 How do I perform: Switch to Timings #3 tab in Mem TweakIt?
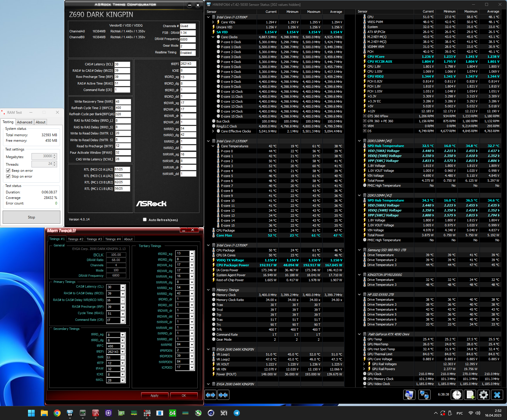pyautogui.click(x=94, y=239)
